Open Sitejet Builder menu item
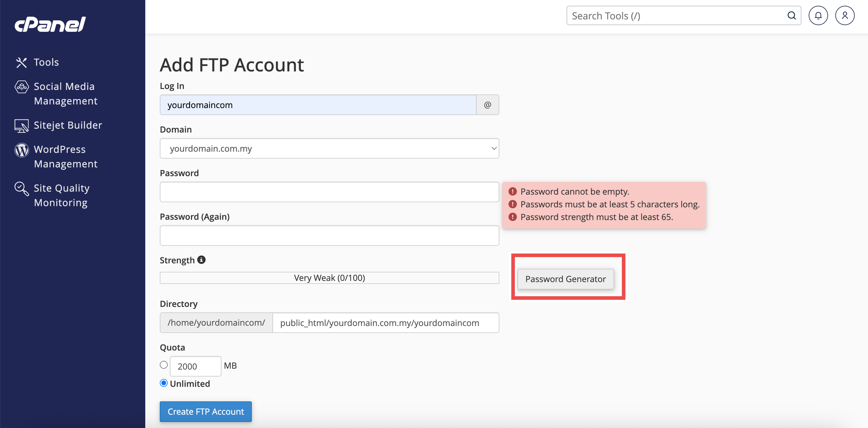 pyautogui.click(x=68, y=125)
